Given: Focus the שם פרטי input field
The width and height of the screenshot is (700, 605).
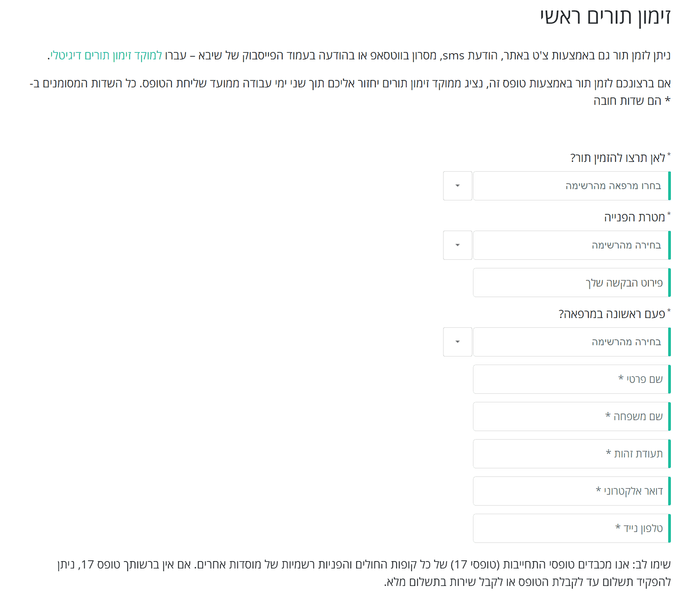Looking at the screenshot, I should tap(571, 379).
